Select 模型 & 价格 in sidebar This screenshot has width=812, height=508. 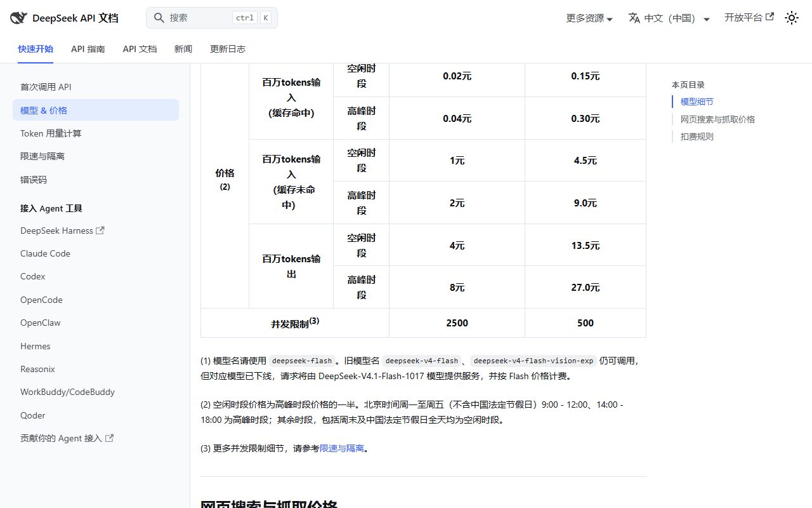96,110
